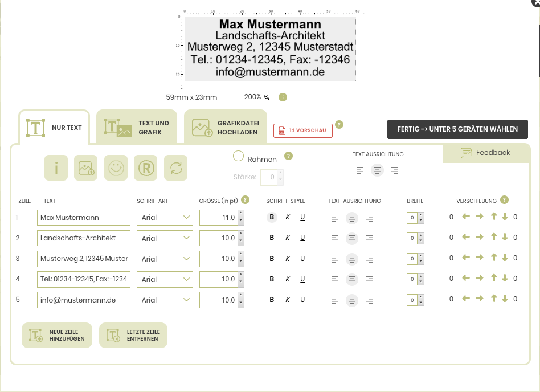The image size is (540, 392).
Task: Switch to Nur Text tab
Action: tap(55, 128)
